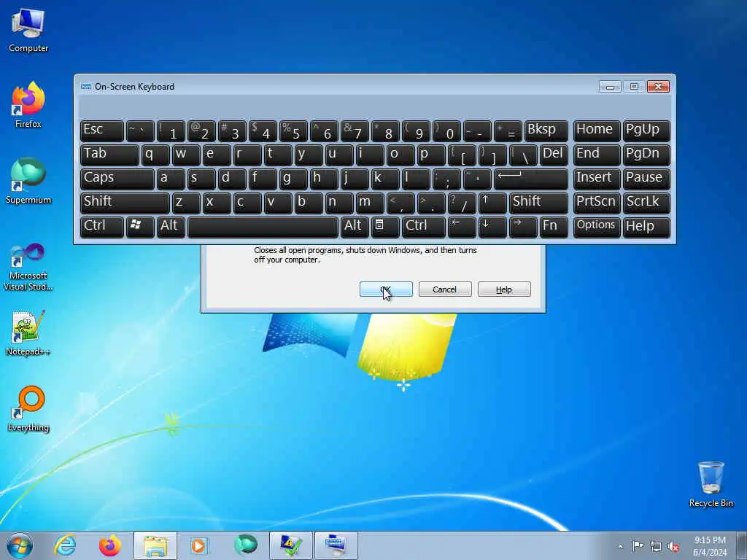Viewport: 747px width, 560px height.
Task: Open the clock showing 9:15 PM
Action: tap(710, 546)
